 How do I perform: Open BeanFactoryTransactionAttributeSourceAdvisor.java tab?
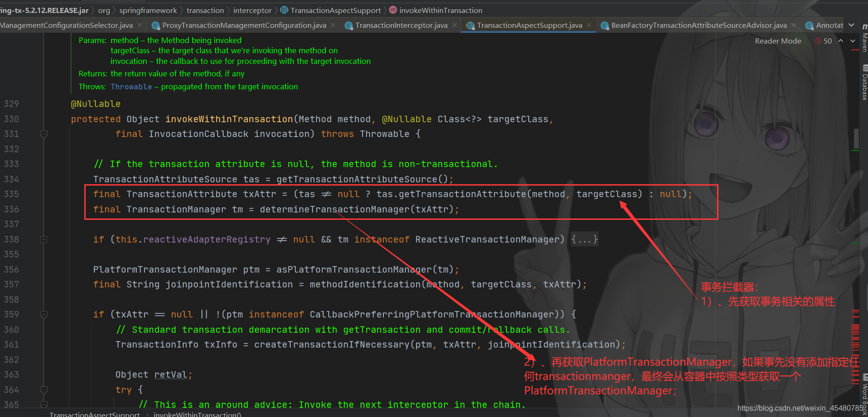pyautogui.click(x=699, y=25)
